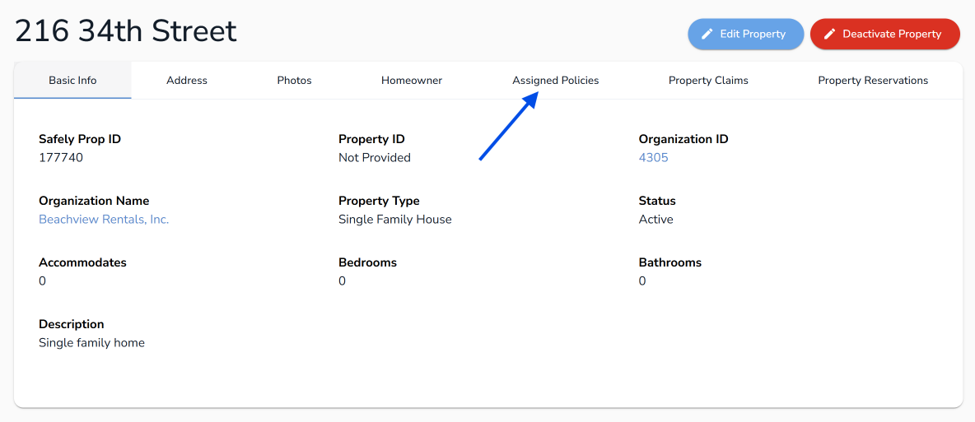975x422 pixels.
Task: View the Homeowner tab
Action: coord(412,80)
